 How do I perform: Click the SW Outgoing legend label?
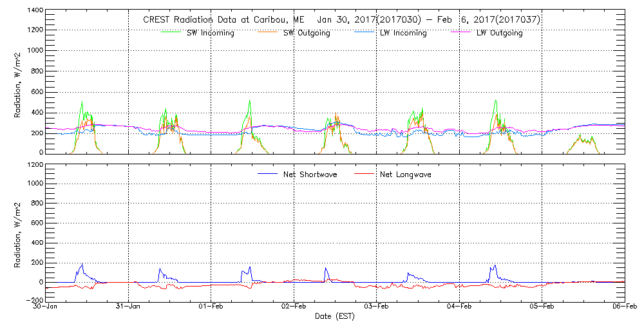[307, 33]
